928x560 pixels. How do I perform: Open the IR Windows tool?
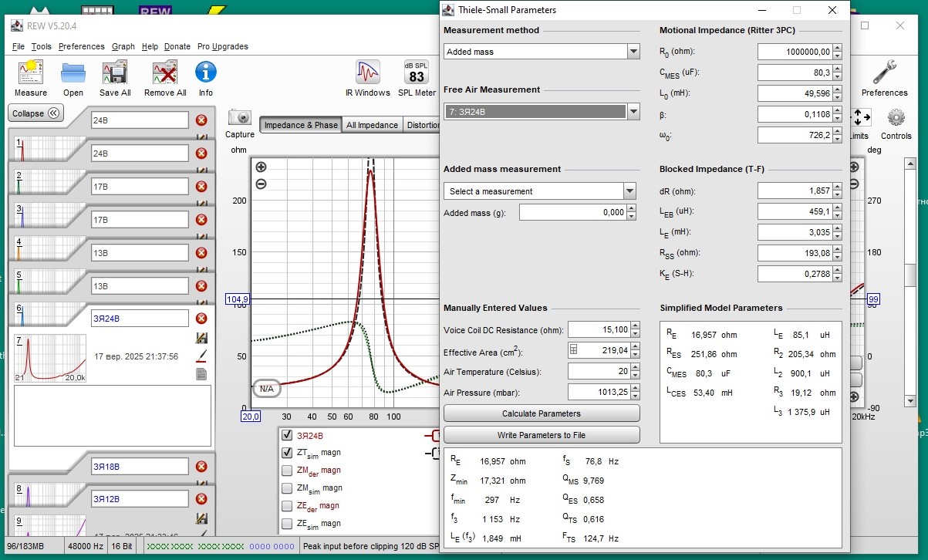[367, 74]
